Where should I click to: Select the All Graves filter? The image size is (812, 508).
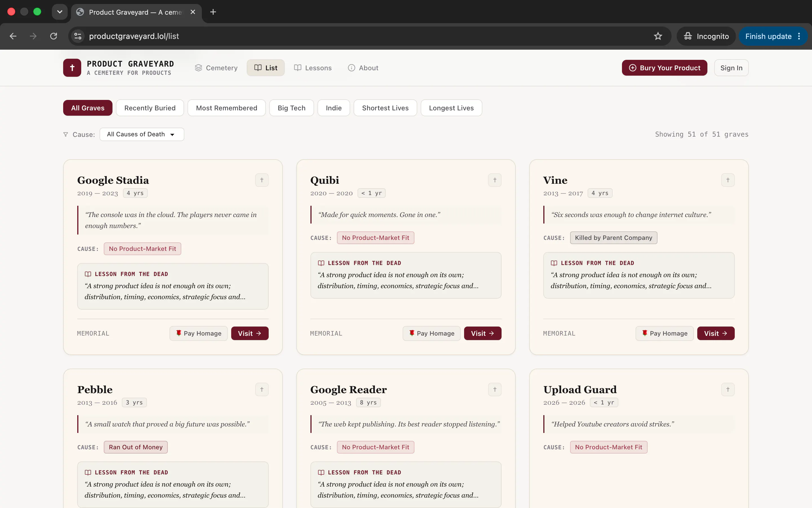tap(88, 108)
